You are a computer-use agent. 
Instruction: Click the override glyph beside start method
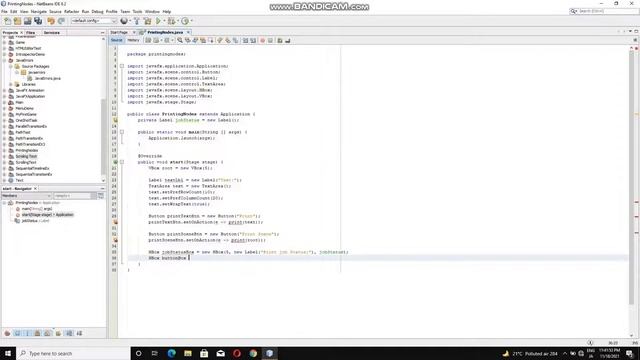click(115, 162)
